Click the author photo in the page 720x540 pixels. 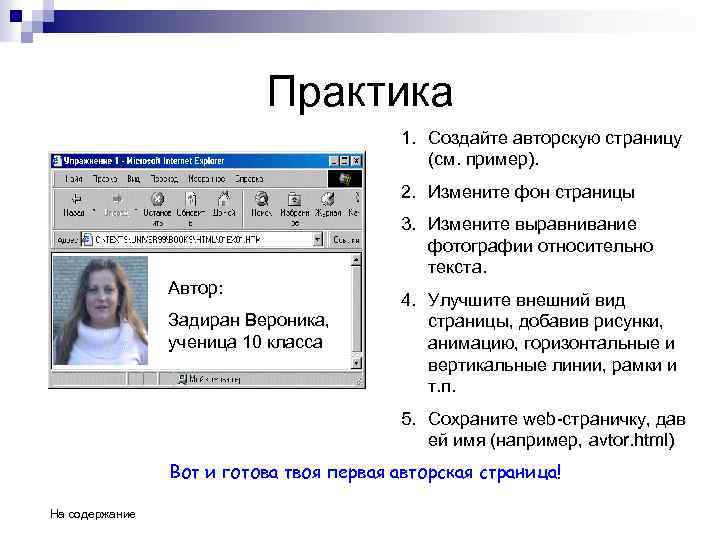tap(101, 311)
